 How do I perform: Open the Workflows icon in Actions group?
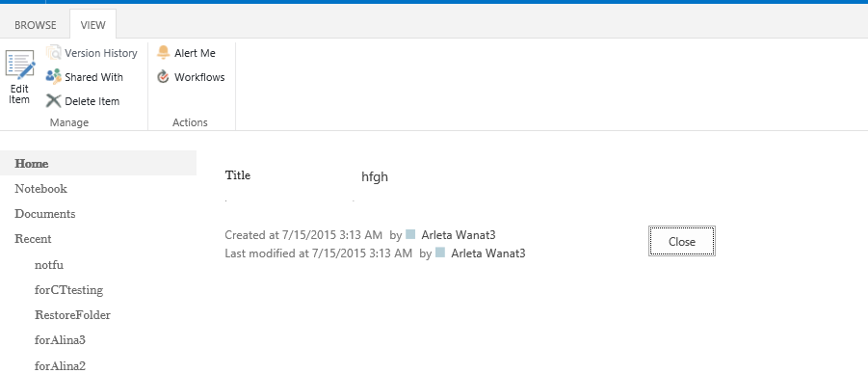click(163, 76)
